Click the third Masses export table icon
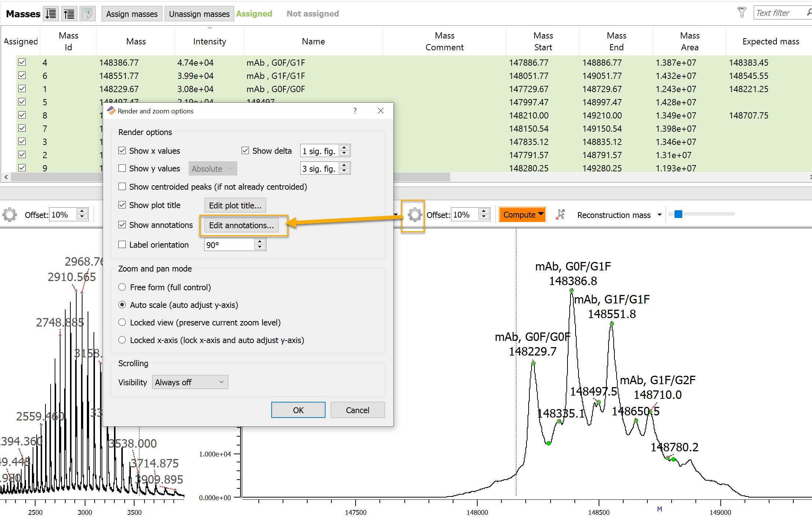The height and width of the screenshot is (517, 812). pos(87,14)
